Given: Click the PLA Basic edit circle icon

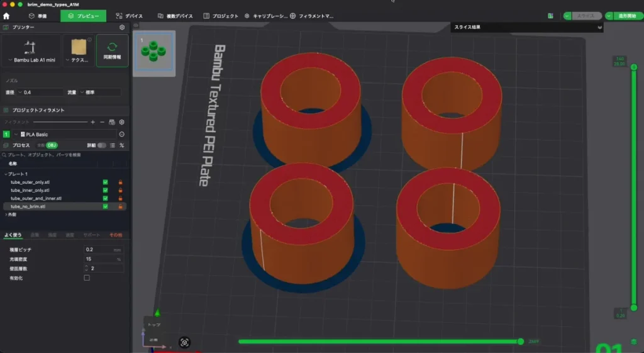Looking at the screenshot, I should pos(121,135).
